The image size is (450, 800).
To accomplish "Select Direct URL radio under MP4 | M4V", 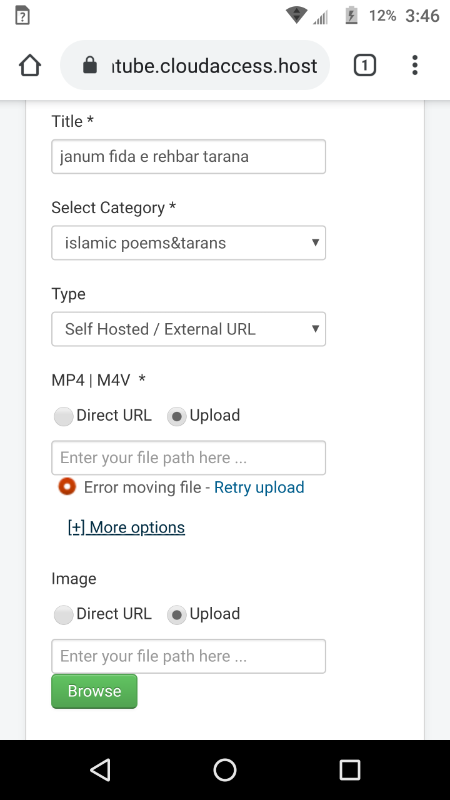I will pos(64,416).
